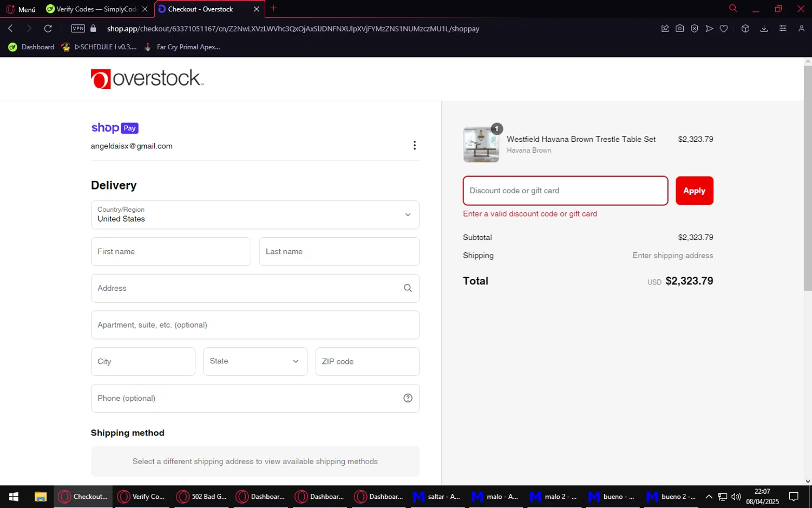
Task: Toggle the VPN badge in address bar
Action: 78,29
